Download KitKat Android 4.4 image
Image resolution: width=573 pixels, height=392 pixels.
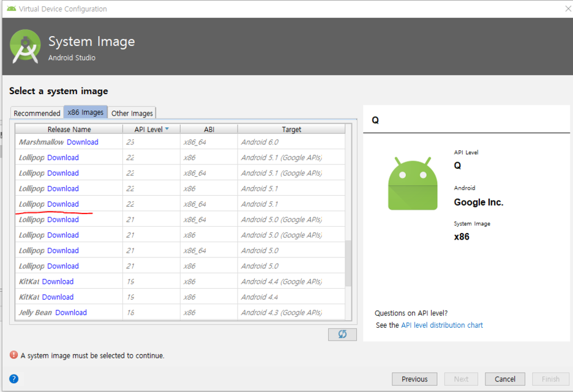pos(58,297)
